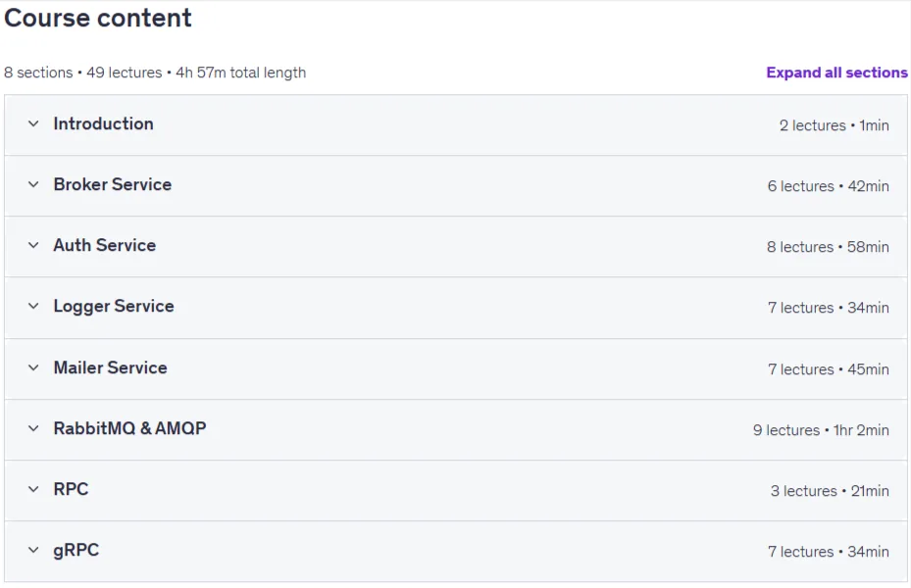Image resolution: width=911 pixels, height=588 pixels.
Task: Open the Introduction section title
Action: (x=103, y=123)
